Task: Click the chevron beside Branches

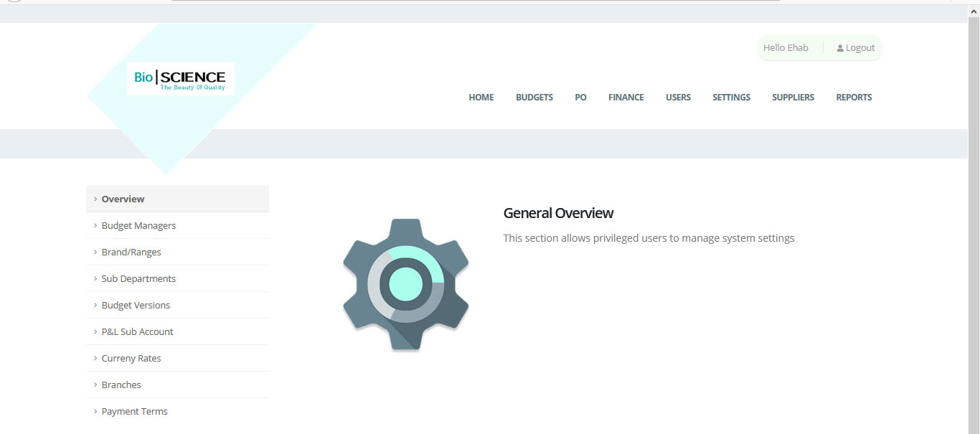Action: 95,385
